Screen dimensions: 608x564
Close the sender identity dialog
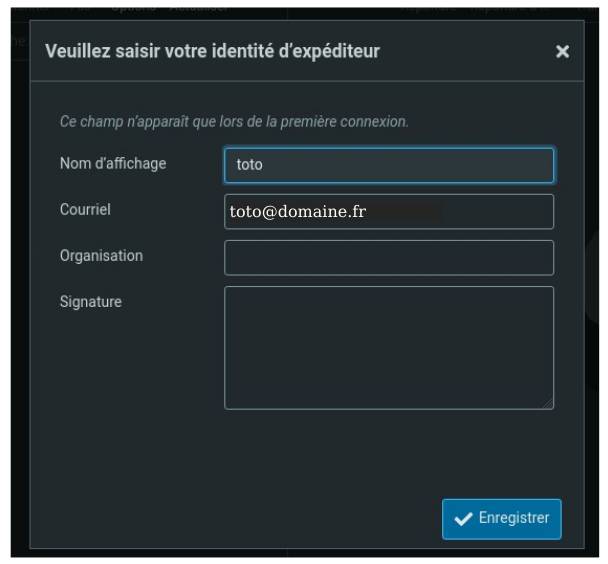562,51
